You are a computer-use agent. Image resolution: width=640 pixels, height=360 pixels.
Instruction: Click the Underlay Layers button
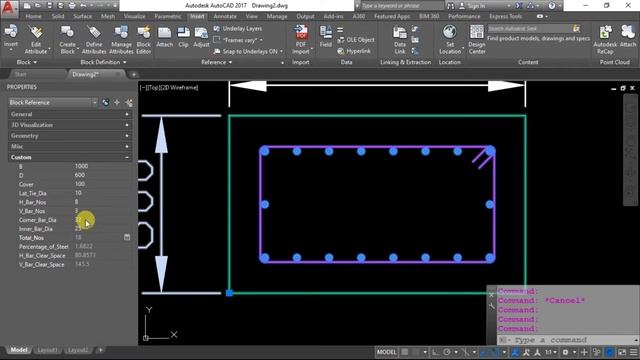coord(238,29)
